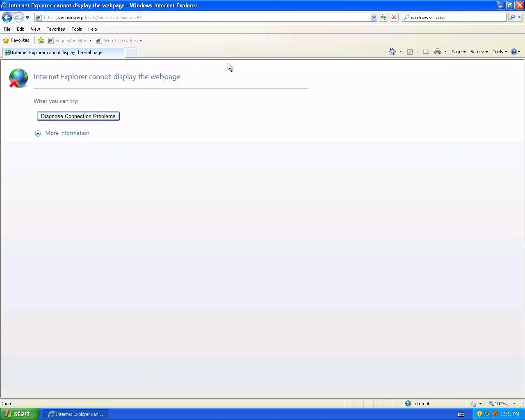Viewport: 525px width, 420px height.
Task: Click the Print icon
Action: (438, 52)
